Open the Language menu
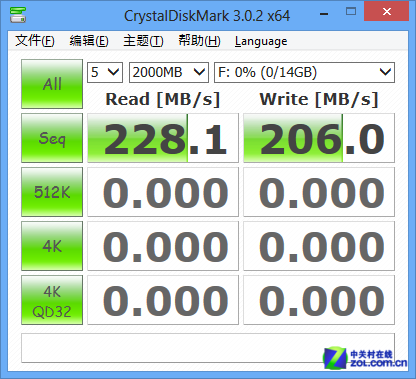This screenshot has width=416, height=379. click(x=261, y=41)
